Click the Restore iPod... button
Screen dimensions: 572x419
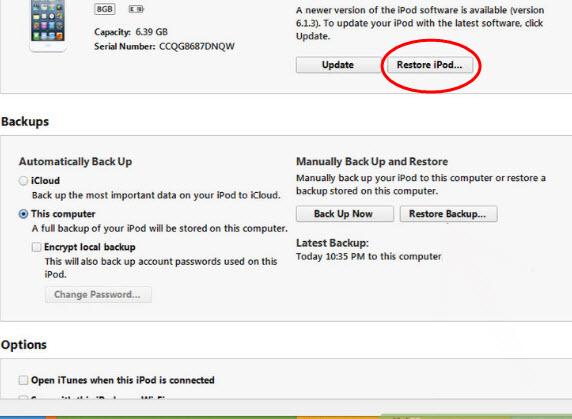tap(429, 65)
